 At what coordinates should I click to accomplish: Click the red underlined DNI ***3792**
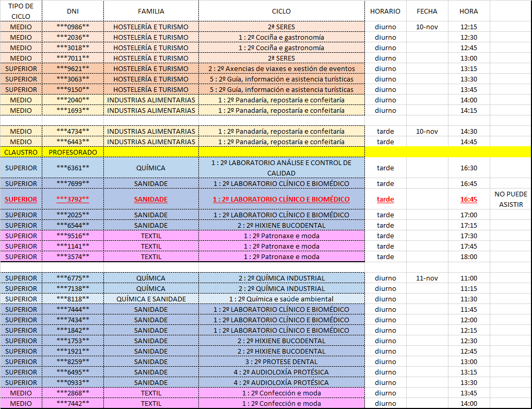click(73, 199)
